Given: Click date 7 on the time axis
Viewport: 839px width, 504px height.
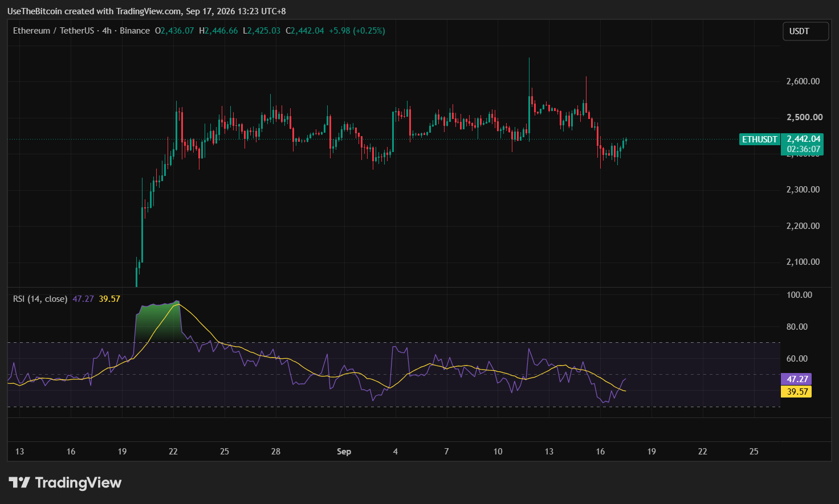Looking at the screenshot, I should coord(446,452).
